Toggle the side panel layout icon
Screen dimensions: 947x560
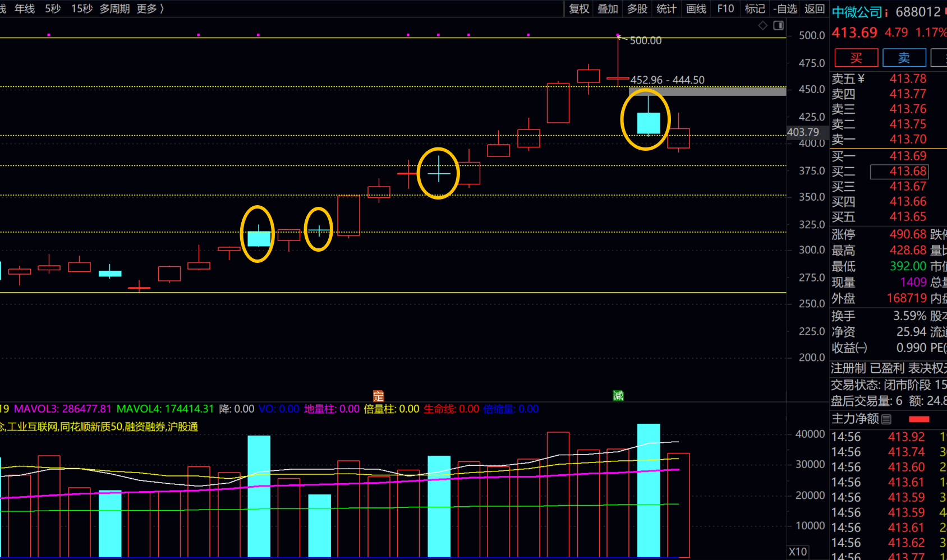(x=778, y=25)
